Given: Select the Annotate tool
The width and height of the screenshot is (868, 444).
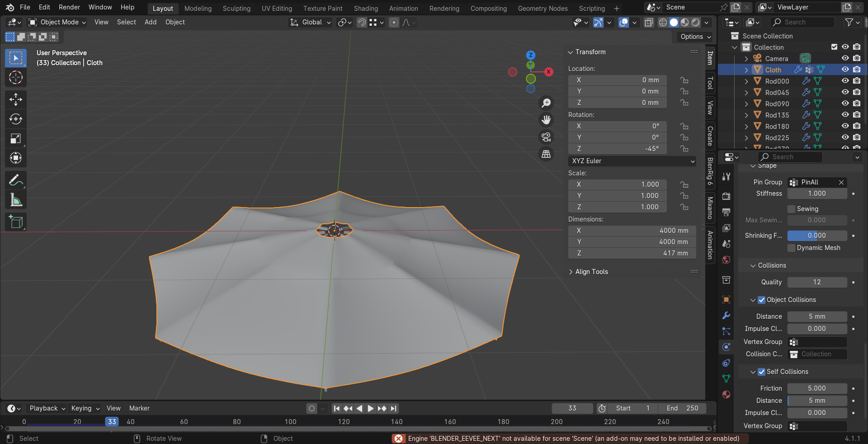Looking at the screenshot, I should [x=16, y=180].
